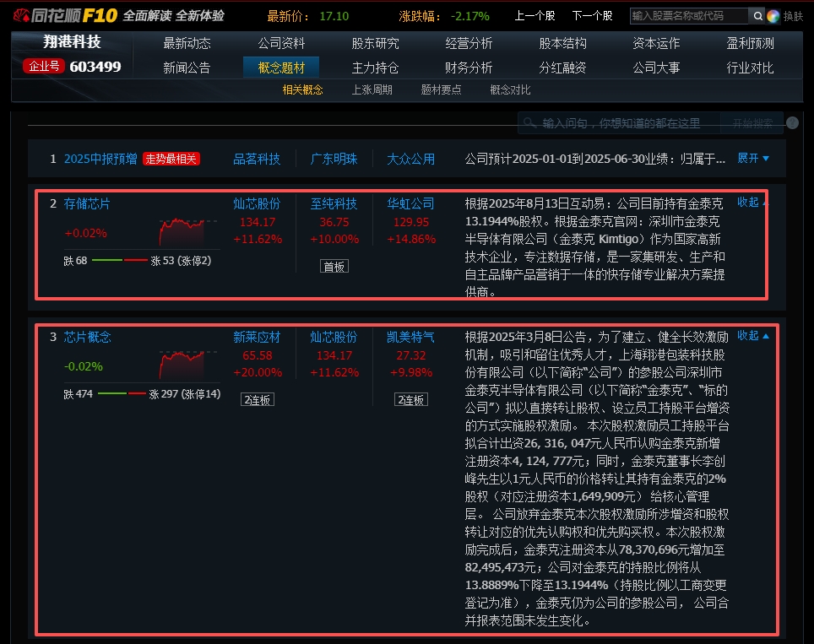The image size is (814, 644).
Task: Open the 股东研究 menu
Action: [375, 43]
